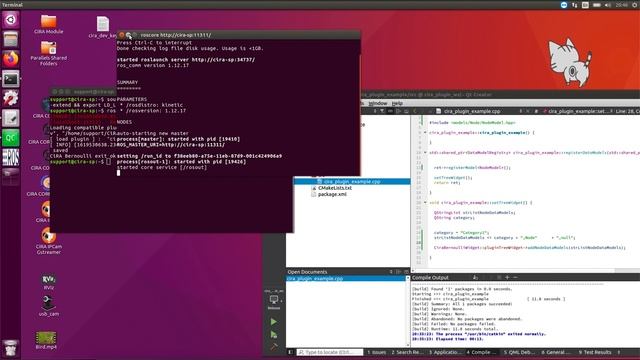Select package.xml in the project tree
This screenshot has width=640, height=360.
click(x=332, y=194)
